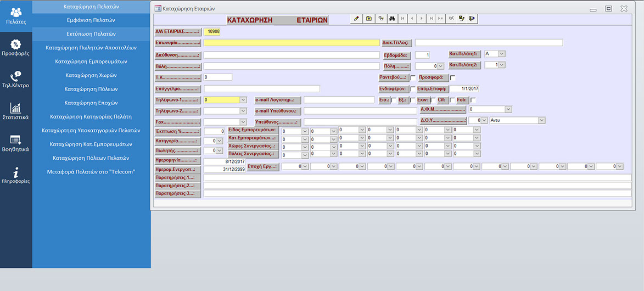
Task: Expand the Κατ.Πελάτη1 dropdown showing A
Action: pyautogui.click(x=501, y=54)
